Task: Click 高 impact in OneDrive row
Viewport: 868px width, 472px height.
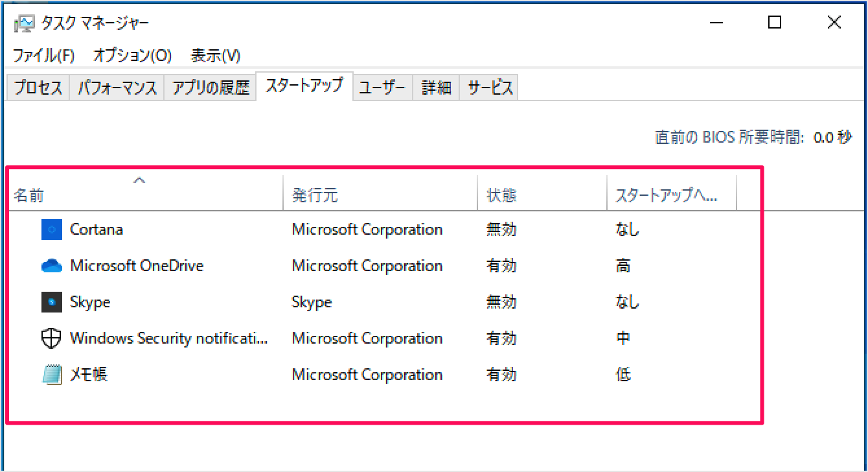Action: (x=623, y=266)
